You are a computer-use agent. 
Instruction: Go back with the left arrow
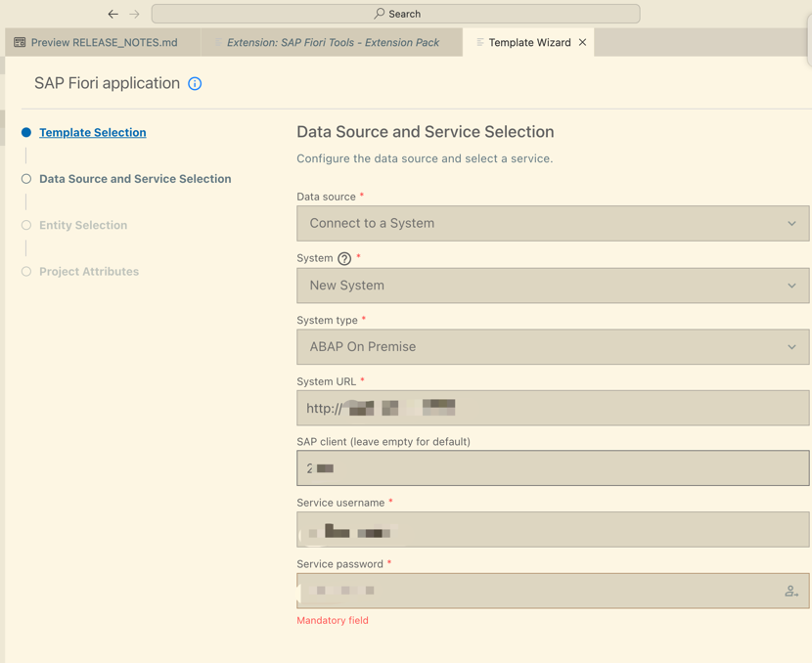click(113, 14)
